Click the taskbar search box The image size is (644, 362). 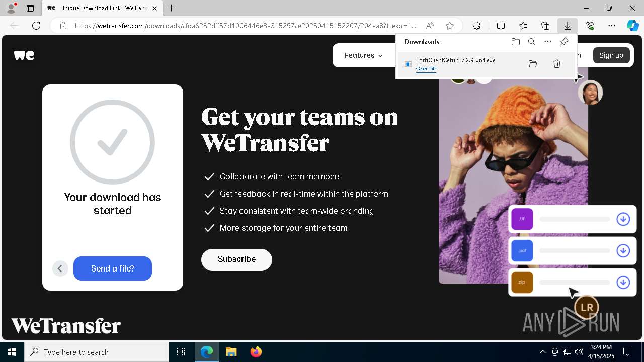(97, 352)
